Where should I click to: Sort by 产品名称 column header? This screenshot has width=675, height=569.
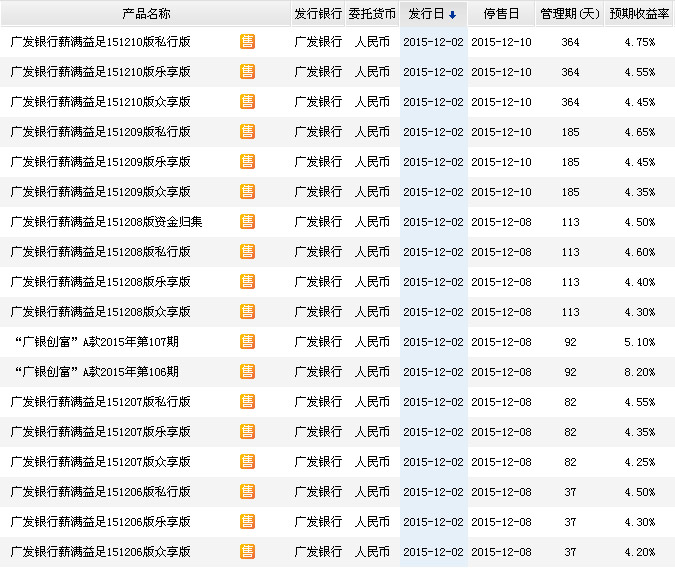(x=146, y=14)
